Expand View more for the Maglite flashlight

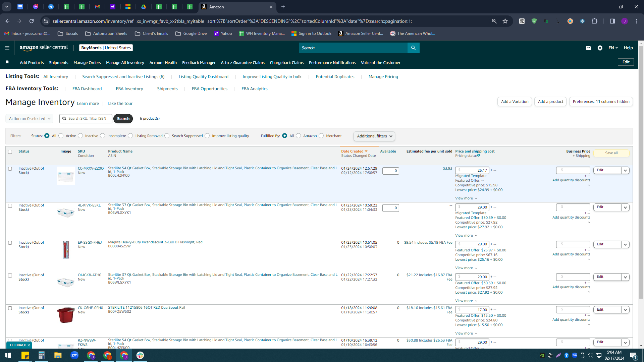466,268
